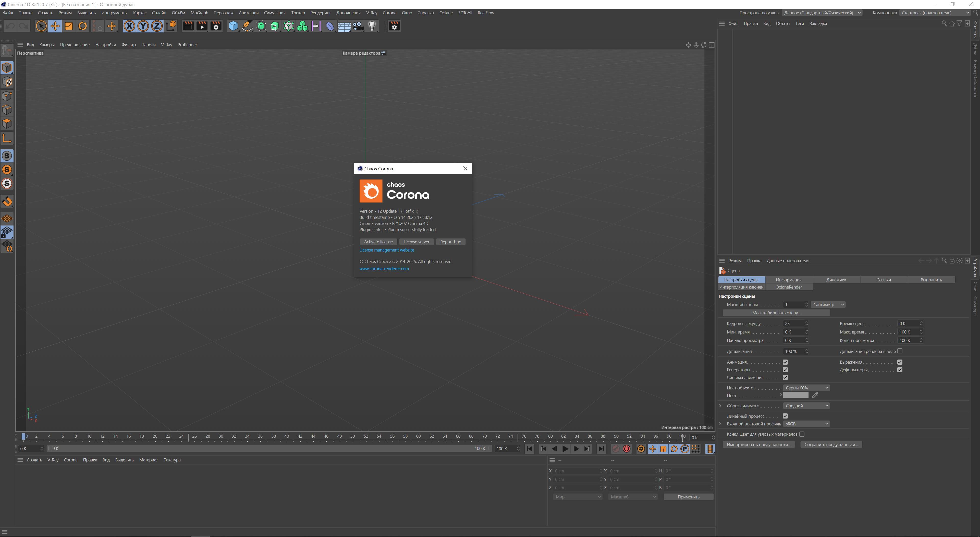
Task: Click Render View clapperboard icon
Action: [188, 26]
